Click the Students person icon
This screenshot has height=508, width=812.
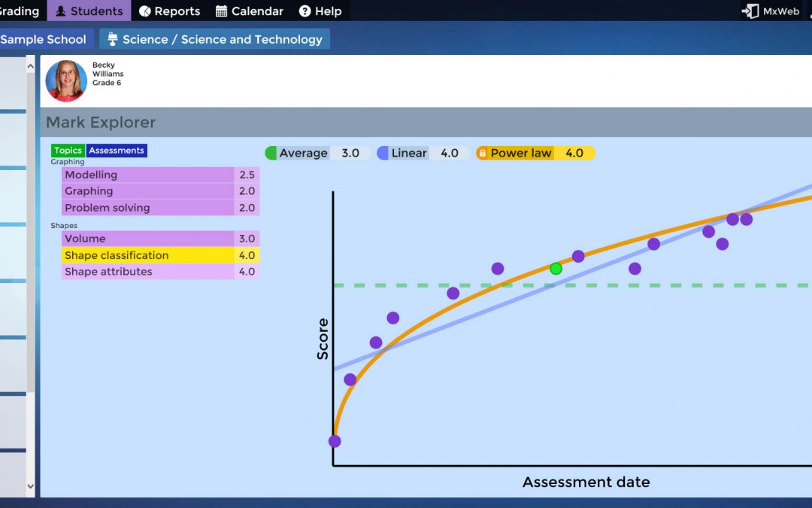tap(61, 11)
